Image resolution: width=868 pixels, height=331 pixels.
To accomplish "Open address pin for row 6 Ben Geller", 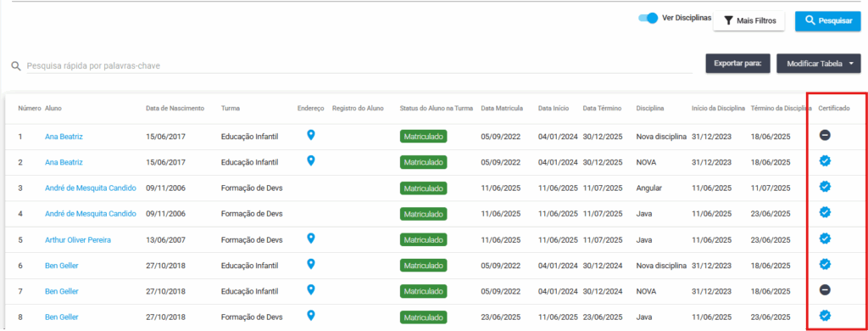I will tap(311, 264).
